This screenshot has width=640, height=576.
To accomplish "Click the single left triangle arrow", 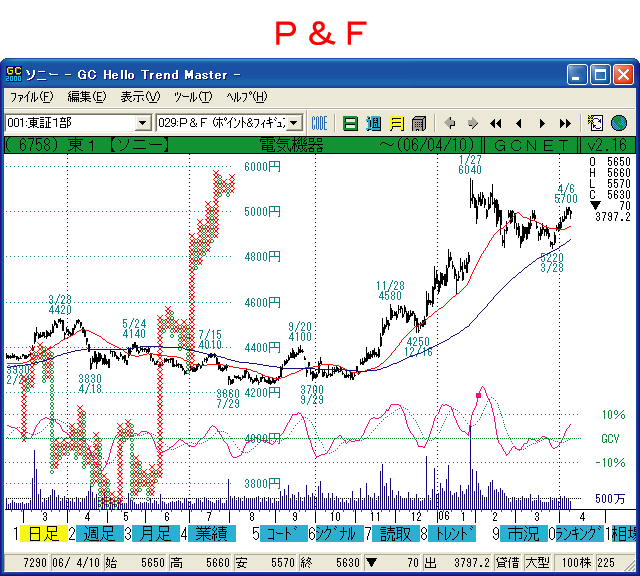I will [519, 123].
